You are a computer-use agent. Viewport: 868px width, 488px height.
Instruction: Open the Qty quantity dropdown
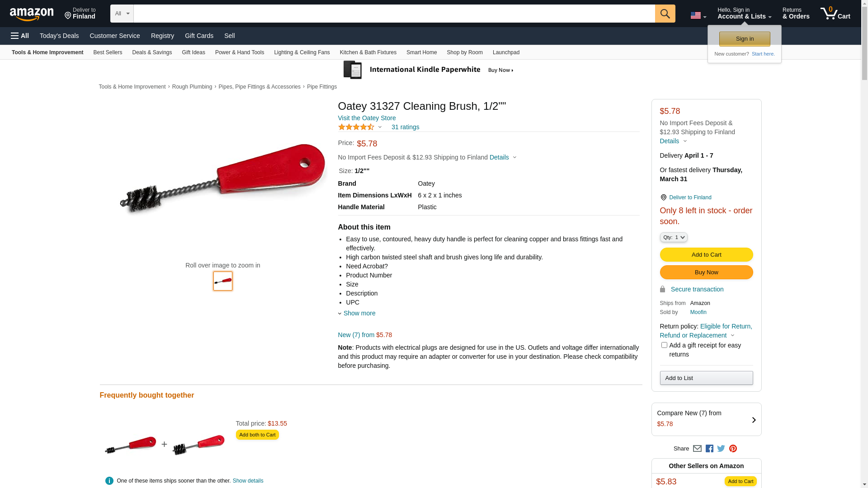tap(674, 237)
